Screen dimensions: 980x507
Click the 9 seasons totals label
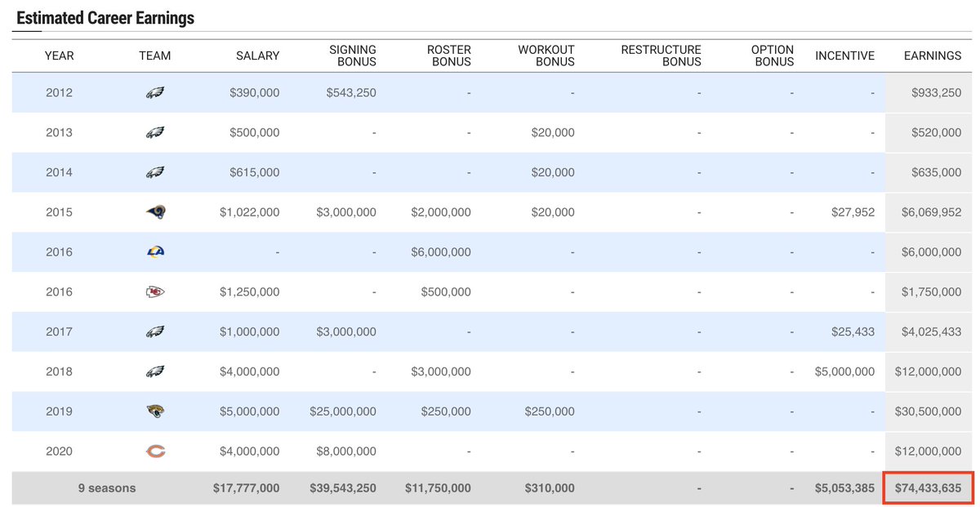tap(107, 488)
